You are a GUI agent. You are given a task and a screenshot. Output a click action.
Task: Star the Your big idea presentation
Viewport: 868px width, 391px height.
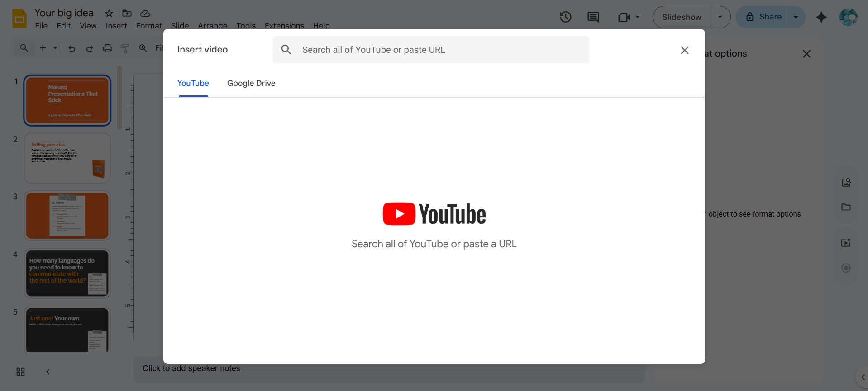coord(109,13)
